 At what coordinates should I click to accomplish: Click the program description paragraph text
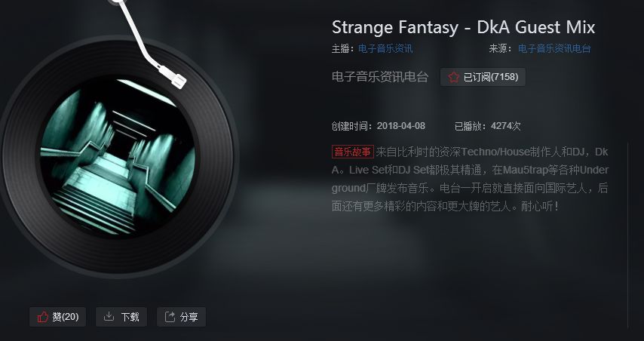[470, 179]
